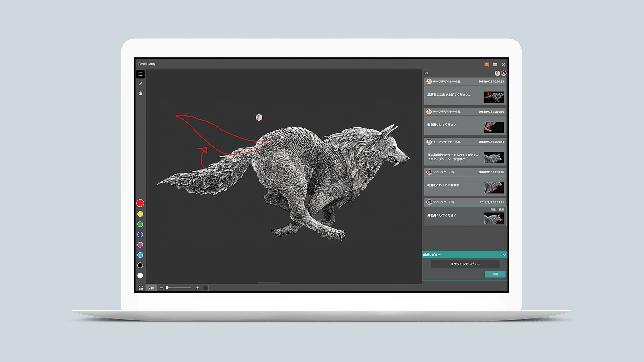Click the reviewer avatar pin on canvas
This screenshot has height=362, width=644.
click(x=259, y=117)
